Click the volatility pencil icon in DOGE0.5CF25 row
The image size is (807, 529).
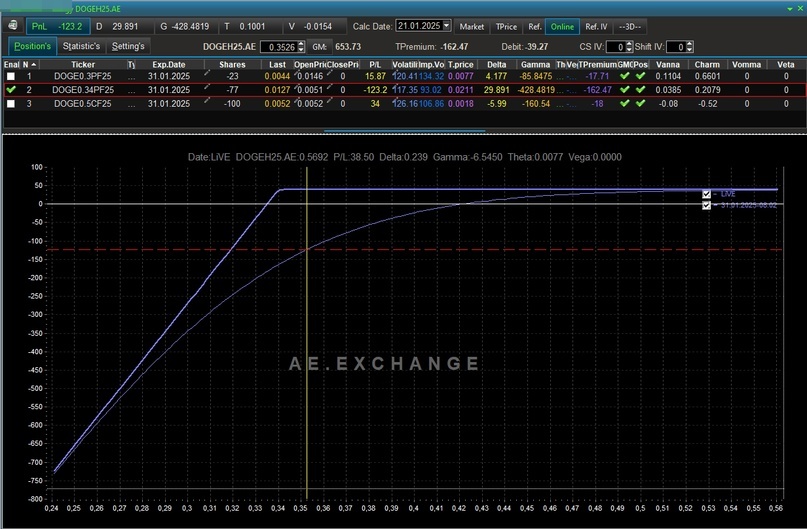[395, 101]
